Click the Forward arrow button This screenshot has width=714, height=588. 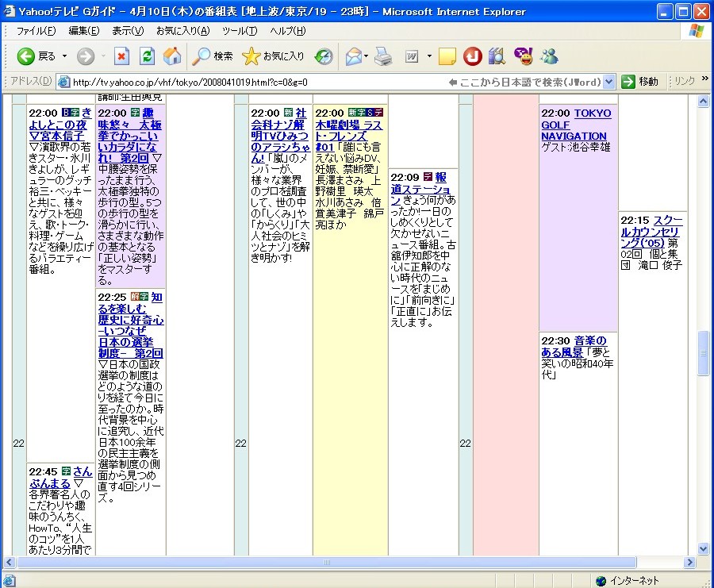pyautogui.click(x=85, y=56)
